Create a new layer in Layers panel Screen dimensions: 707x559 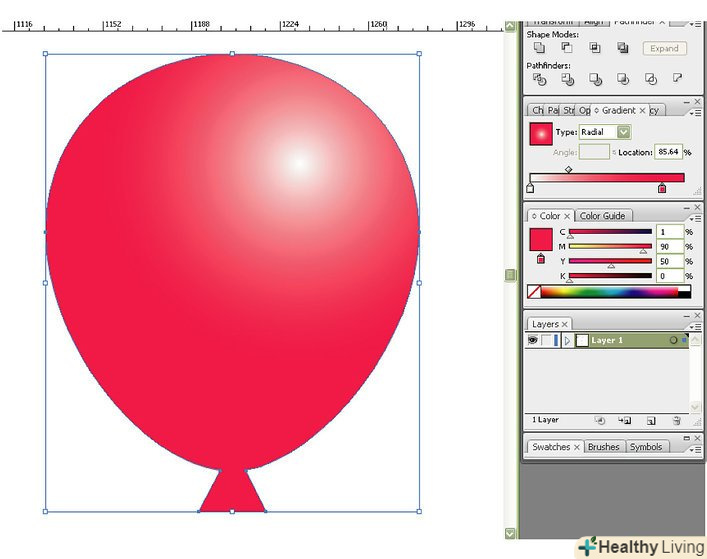tap(650, 421)
